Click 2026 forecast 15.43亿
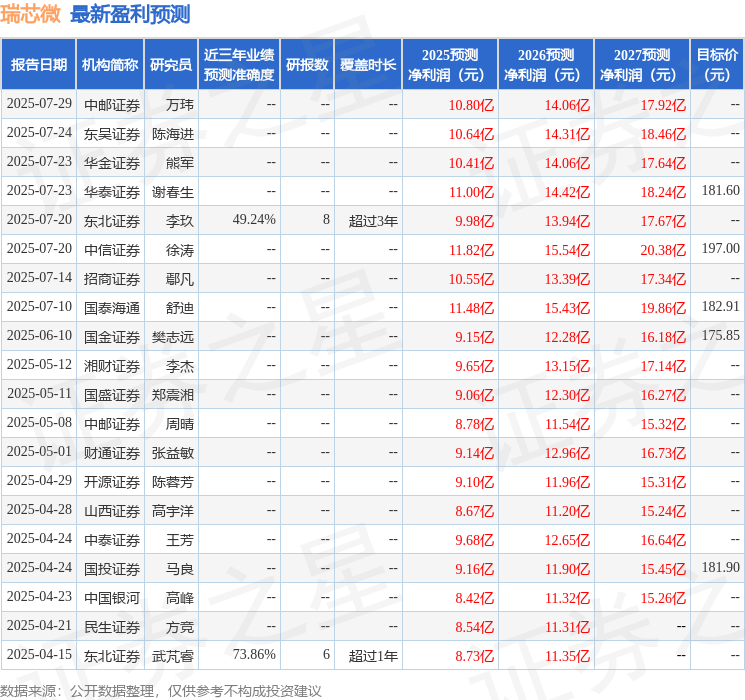Image resolution: width=745 pixels, height=700 pixels. click(x=567, y=308)
